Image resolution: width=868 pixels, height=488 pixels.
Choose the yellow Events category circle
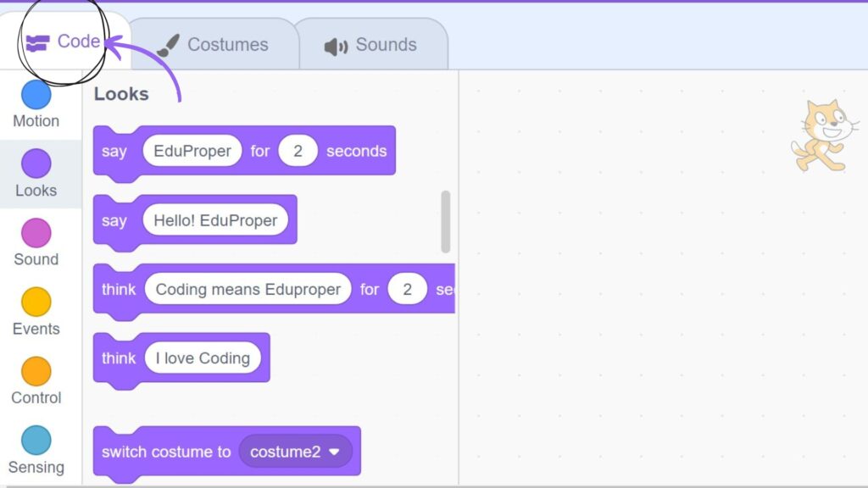(x=36, y=302)
